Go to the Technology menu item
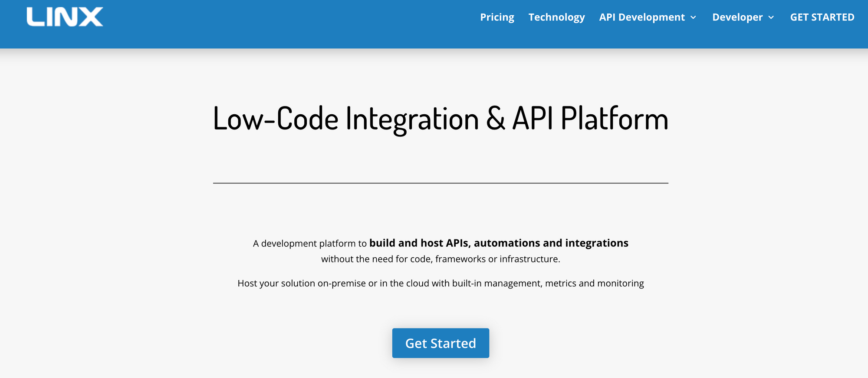This screenshot has width=868, height=378. (556, 17)
